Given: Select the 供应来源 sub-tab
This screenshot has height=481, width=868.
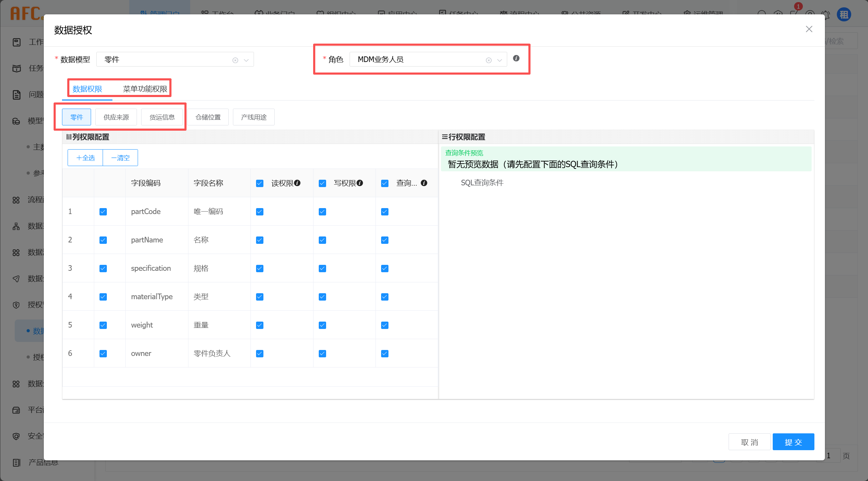Looking at the screenshot, I should [x=116, y=117].
